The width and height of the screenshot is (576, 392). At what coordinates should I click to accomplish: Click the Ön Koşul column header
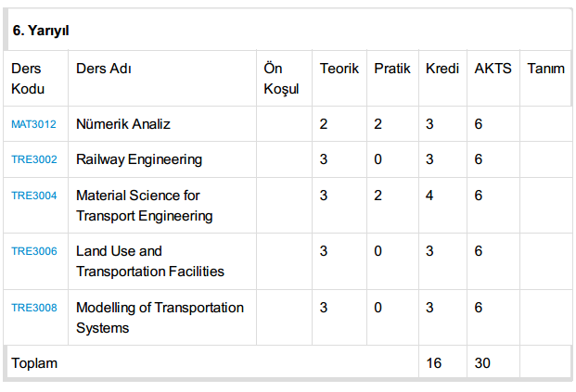click(281, 79)
